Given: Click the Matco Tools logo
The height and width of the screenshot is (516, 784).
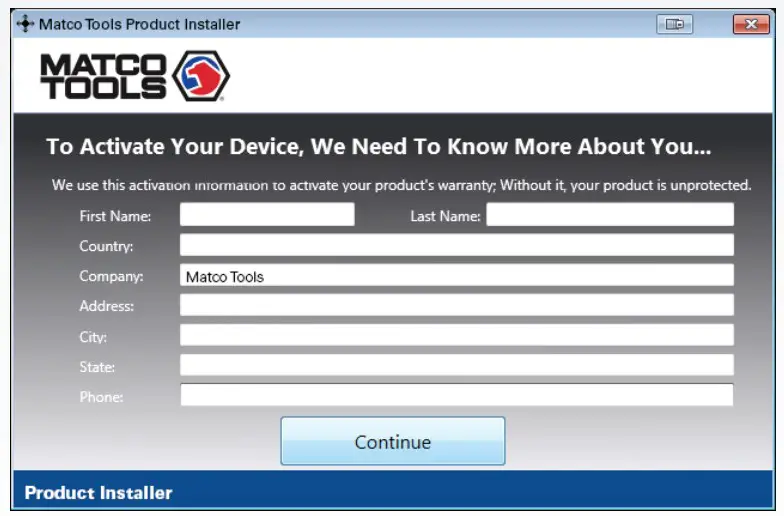Looking at the screenshot, I should click(135, 76).
